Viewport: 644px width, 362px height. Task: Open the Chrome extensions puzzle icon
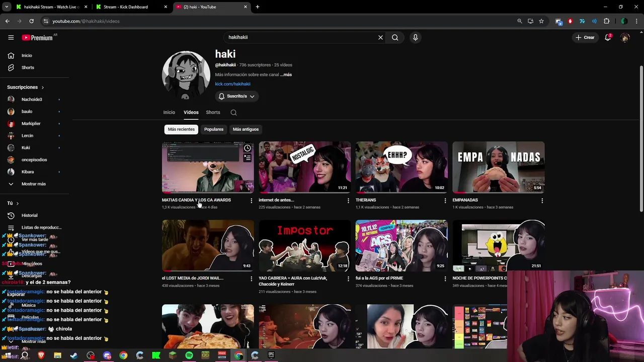click(606, 21)
